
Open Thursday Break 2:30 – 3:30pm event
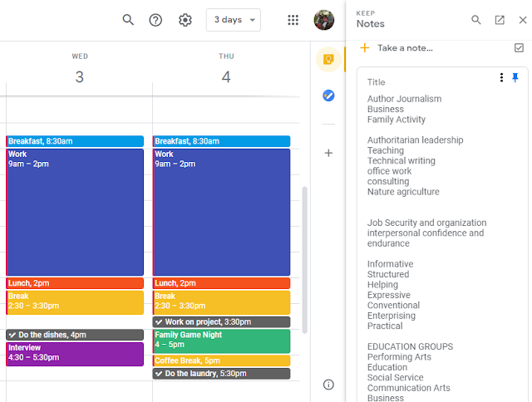point(222,302)
